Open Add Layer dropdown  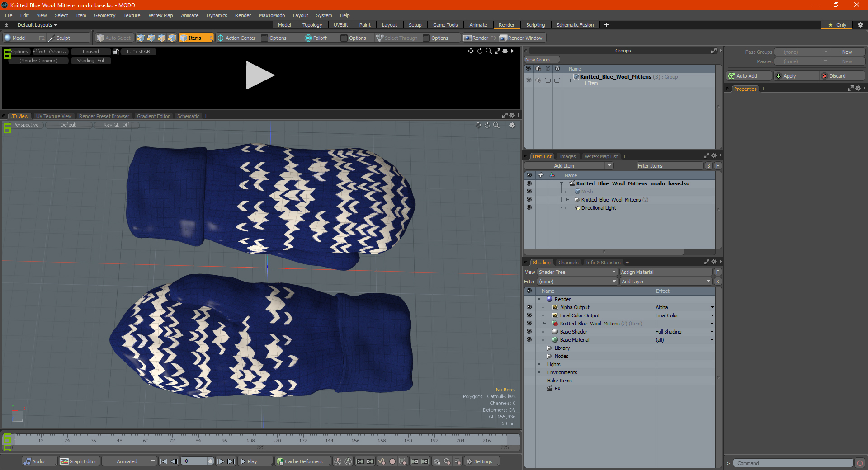point(666,282)
